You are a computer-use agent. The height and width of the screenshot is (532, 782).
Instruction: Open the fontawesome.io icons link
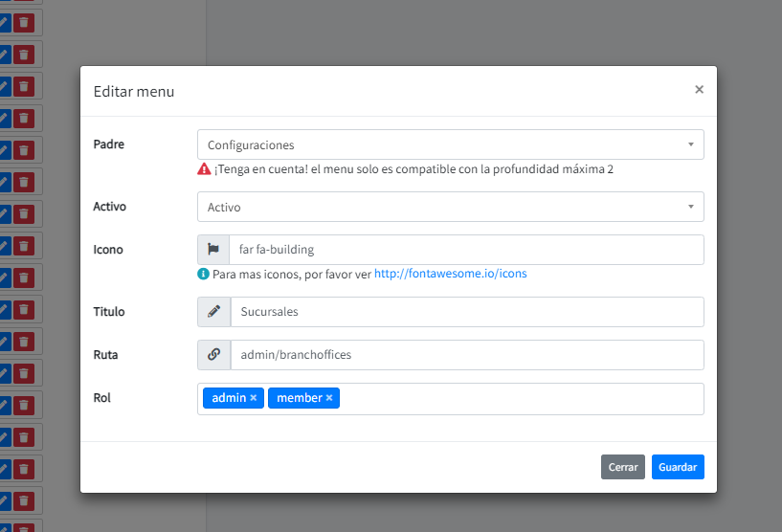coord(450,274)
